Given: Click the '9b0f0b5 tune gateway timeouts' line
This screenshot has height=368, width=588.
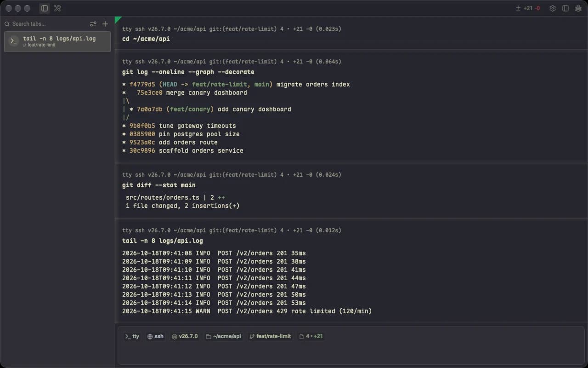Looking at the screenshot, I should tap(179, 126).
